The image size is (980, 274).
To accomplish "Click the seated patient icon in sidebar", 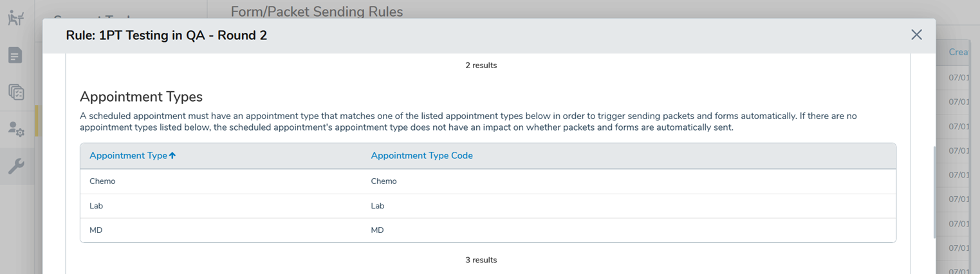I will [x=15, y=18].
